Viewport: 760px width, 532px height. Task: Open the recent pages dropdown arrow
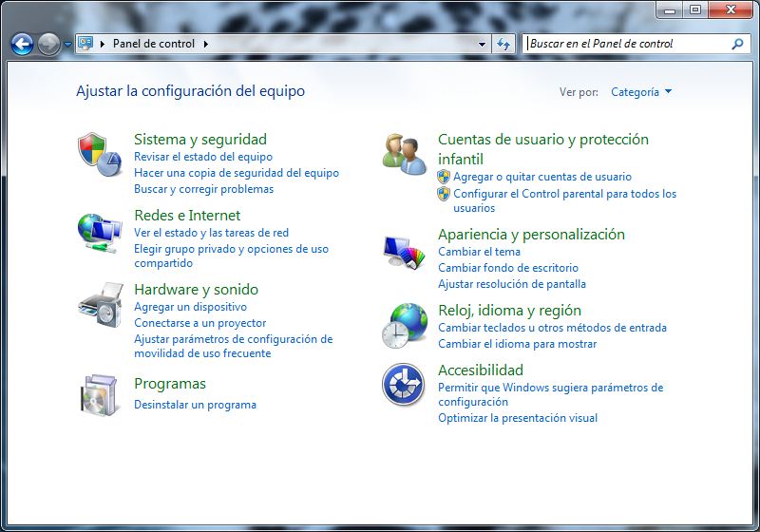(67, 45)
